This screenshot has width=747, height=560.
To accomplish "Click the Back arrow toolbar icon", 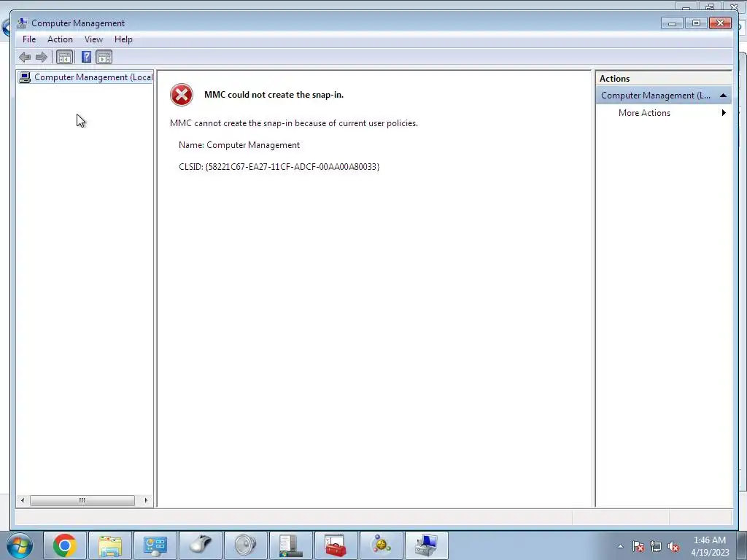I will pyautogui.click(x=25, y=58).
